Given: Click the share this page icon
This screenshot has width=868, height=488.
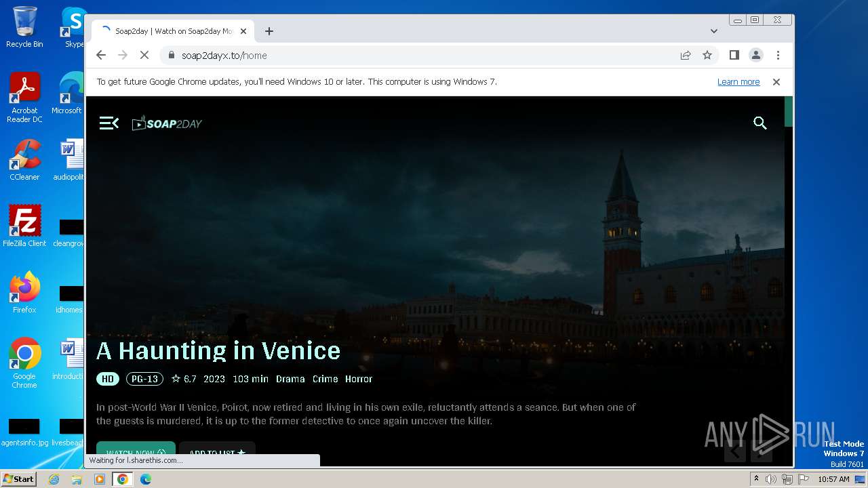Looking at the screenshot, I should [x=686, y=55].
